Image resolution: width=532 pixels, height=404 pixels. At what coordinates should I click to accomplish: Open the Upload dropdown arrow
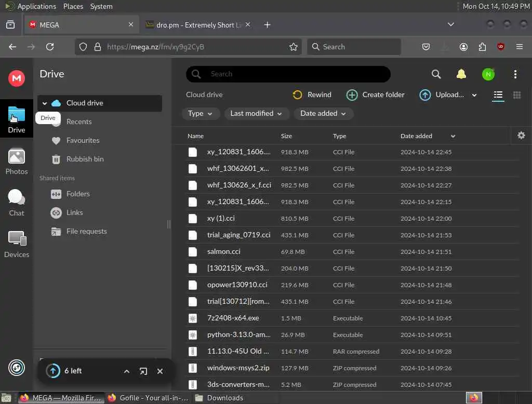click(474, 95)
